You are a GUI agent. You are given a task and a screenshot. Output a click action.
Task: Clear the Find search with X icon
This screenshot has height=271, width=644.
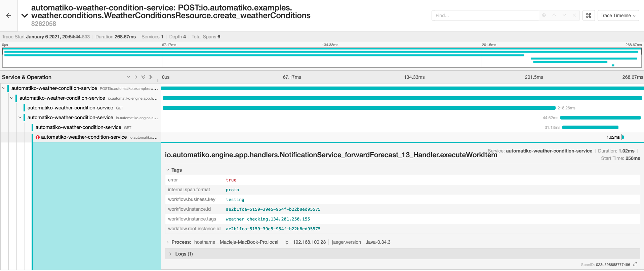(574, 15)
